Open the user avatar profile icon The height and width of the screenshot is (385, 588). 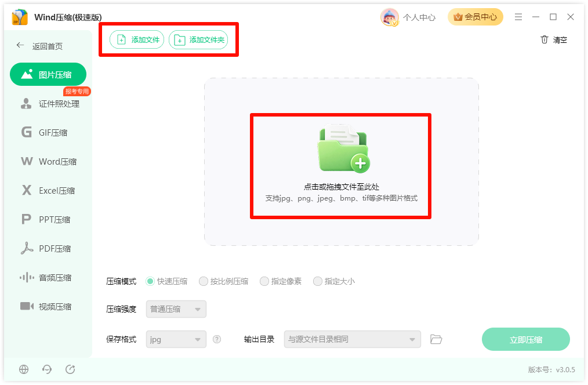[x=389, y=17]
